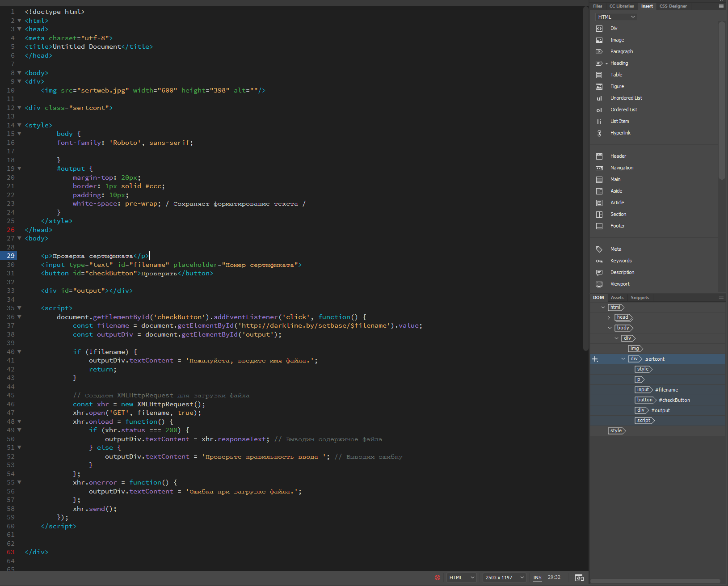Click the add element plus button beside div .sertcont

[595, 359]
